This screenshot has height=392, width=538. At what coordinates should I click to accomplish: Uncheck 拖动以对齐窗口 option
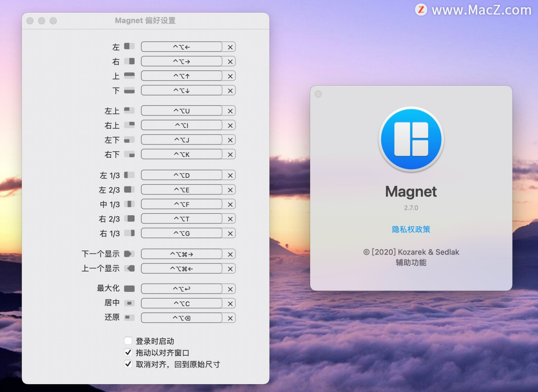(128, 352)
